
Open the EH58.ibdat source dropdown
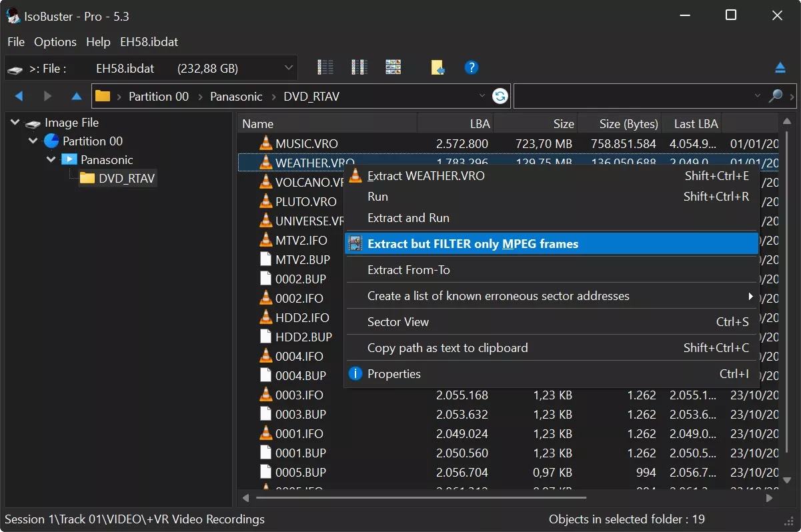click(x=287, y=67)
